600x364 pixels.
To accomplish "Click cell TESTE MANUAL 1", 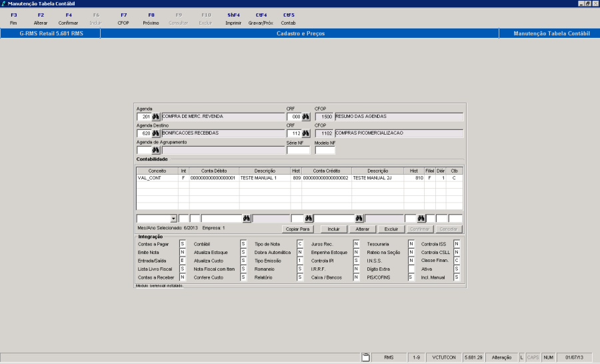I will pos(265,178).
